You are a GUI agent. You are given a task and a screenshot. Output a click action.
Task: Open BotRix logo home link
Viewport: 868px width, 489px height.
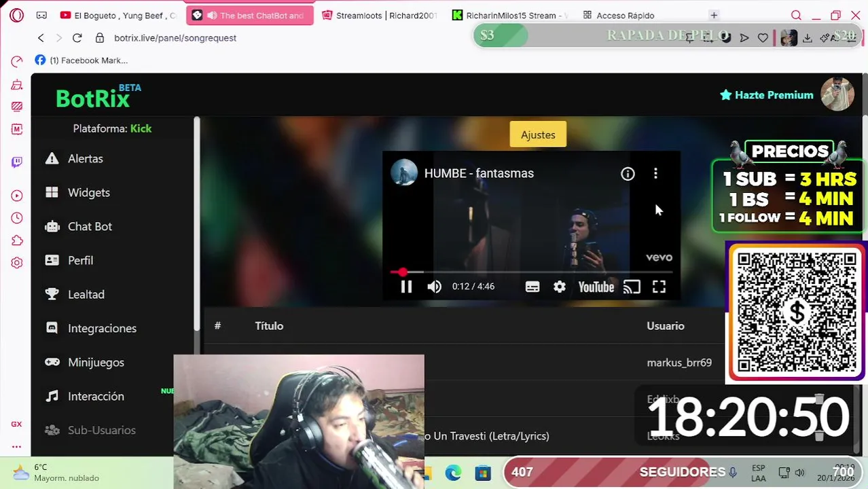click(x=98, y=96)
